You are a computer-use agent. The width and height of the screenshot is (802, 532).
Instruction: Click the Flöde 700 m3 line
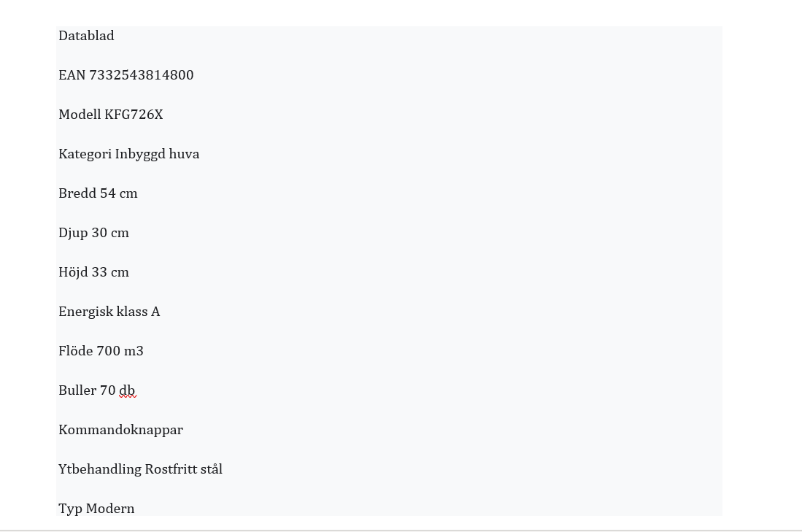101,351
